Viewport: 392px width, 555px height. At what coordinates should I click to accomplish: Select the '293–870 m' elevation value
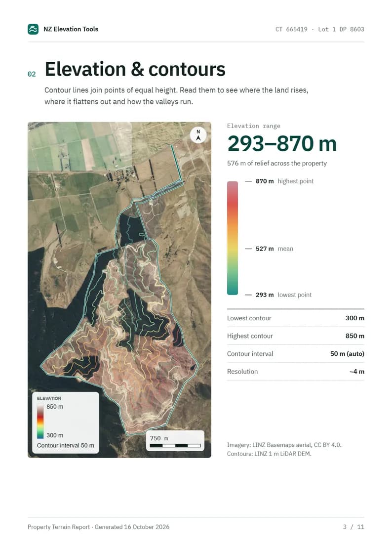click(x=282, y=144)
